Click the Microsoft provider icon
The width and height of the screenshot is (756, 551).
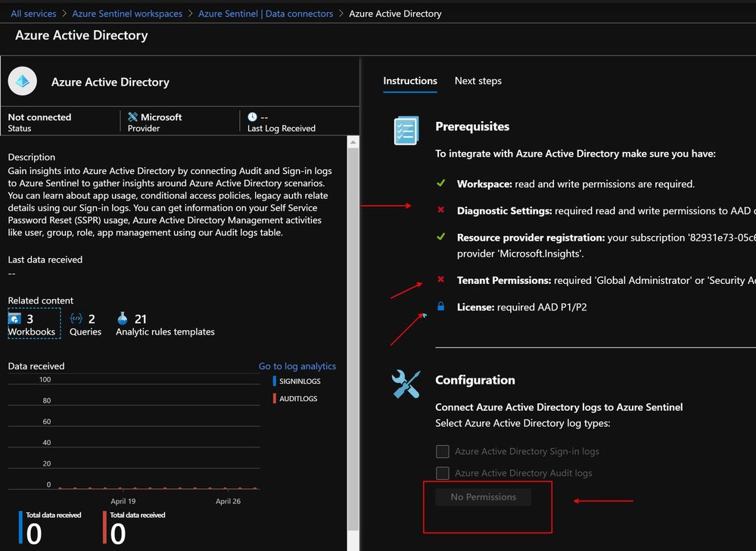pos(132,117)
